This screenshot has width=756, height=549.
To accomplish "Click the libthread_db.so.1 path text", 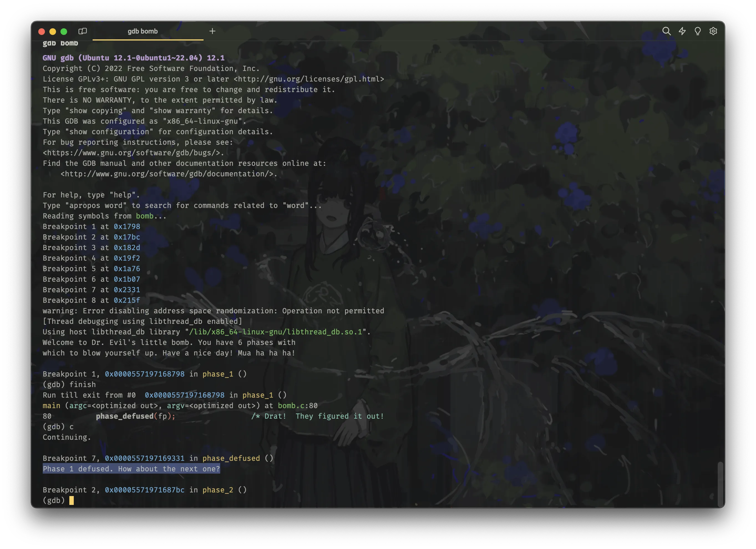I will pos(275,332).
